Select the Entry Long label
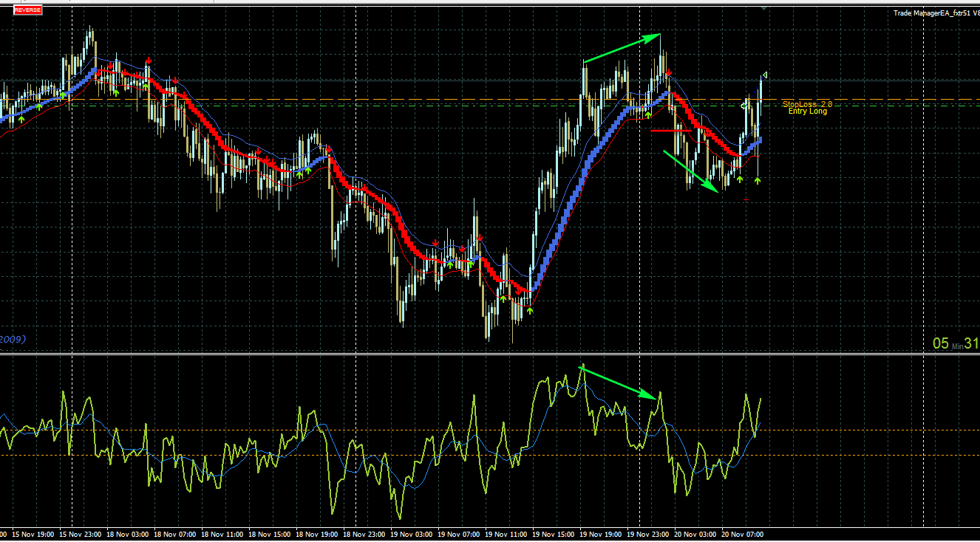 pyautogui.click(x=808, y=112)
